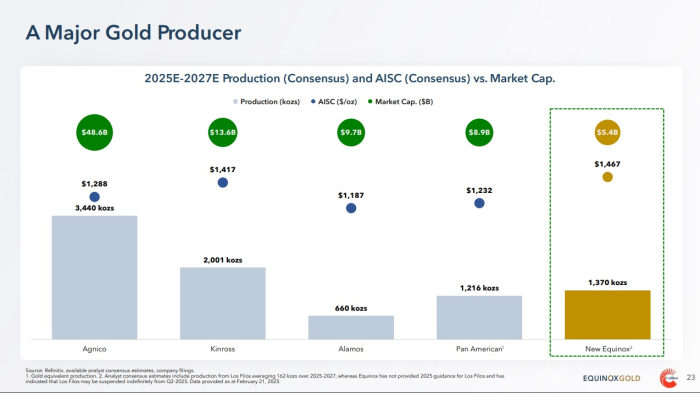Click the '1,216 kozs' label
Viewport: 700px width, 393px height.
pyautogui.click(x=479, y=288)
